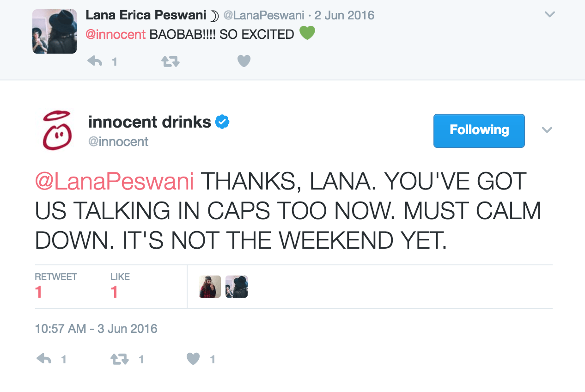This screenshot has width=585, height=392.
Task: Click the innocent drinks logo avatar
Action: click(x=55, y=130)
